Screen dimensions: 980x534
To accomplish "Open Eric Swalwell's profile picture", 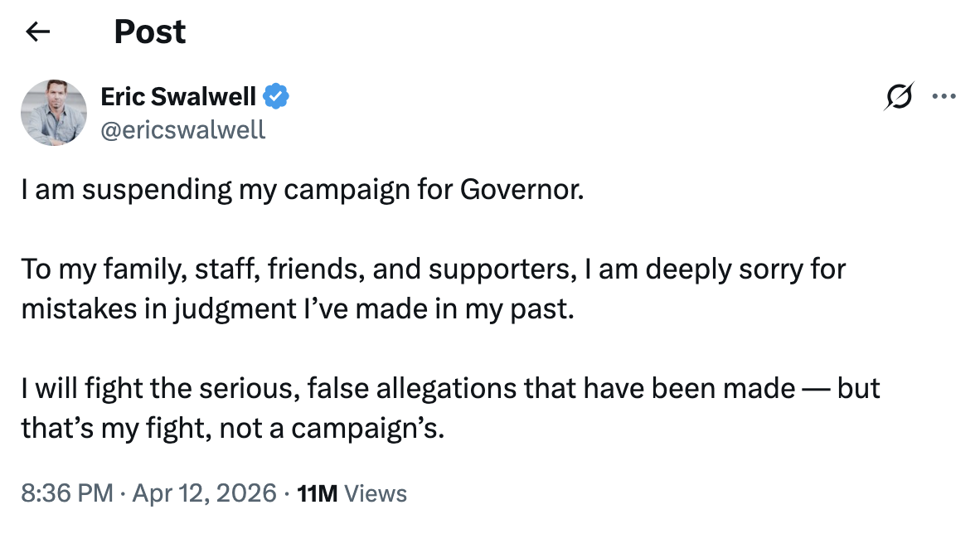I will tap(54, 113).
